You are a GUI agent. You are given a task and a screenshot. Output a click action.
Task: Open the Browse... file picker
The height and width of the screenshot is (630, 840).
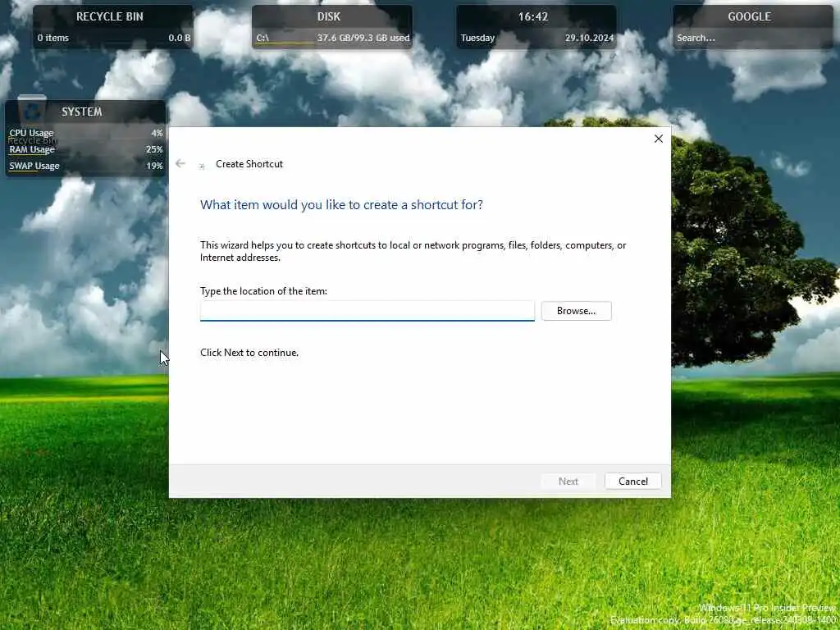coord(576,311)
